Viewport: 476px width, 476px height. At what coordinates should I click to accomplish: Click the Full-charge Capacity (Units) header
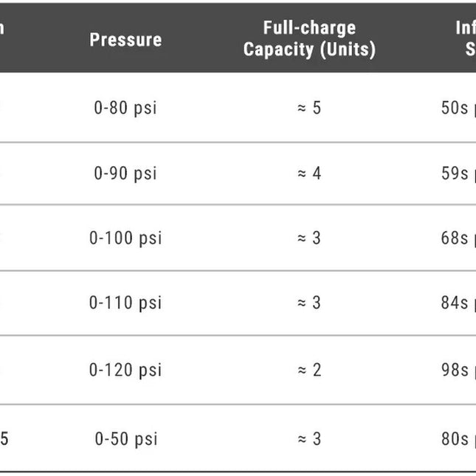(309, 38)
